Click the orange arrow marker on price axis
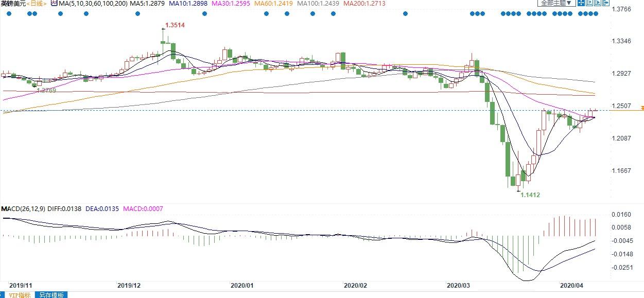 point(641,108)
